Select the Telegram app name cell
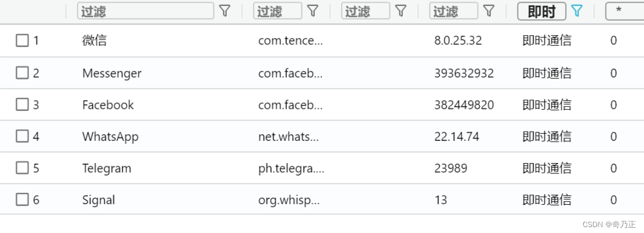 pyautogui.click(x=107, y=168)
